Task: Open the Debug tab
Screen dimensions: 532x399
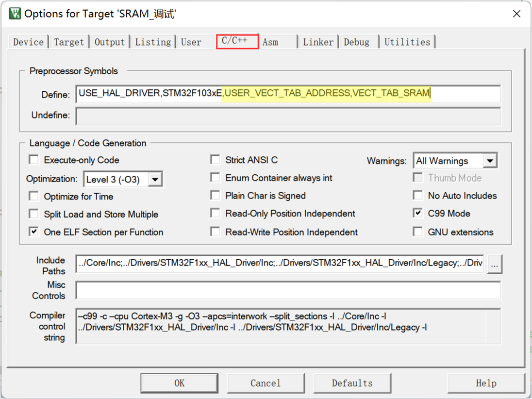Action: pyautogui.click(x=357, y=42)
